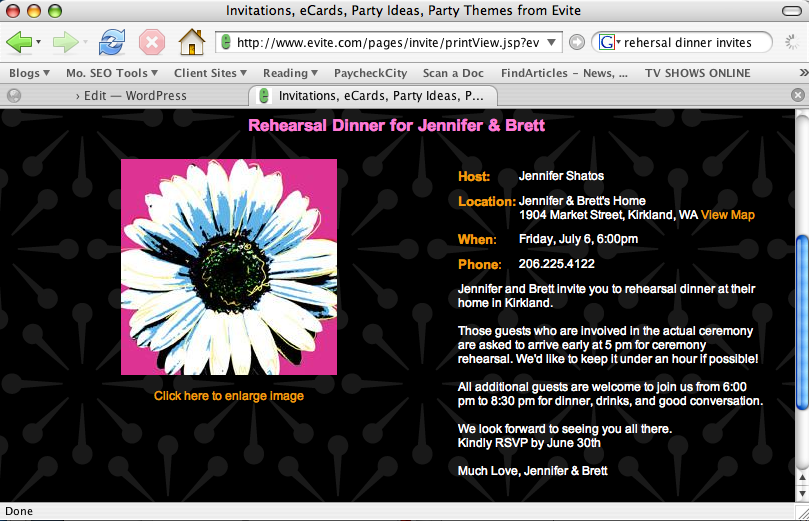Open the Client Sites bookmark folder
Viewport: 809px width, 521px height.
click(211, 73)
